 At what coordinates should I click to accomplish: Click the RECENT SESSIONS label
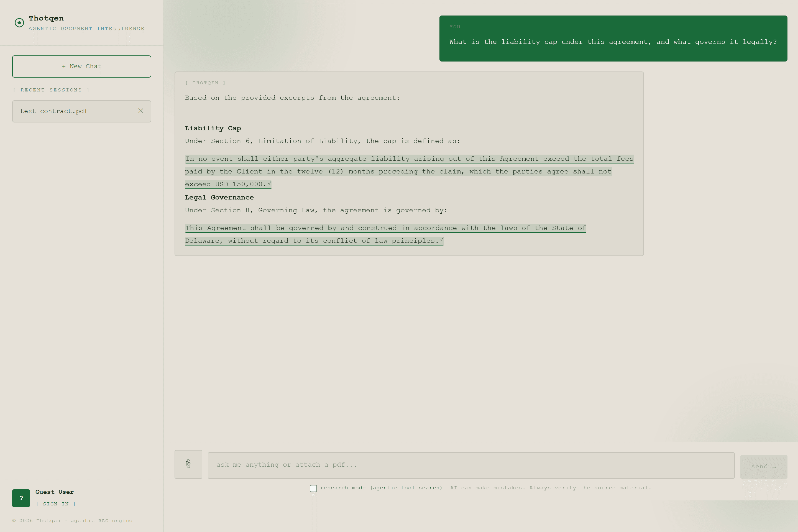(x=51, y=90)
